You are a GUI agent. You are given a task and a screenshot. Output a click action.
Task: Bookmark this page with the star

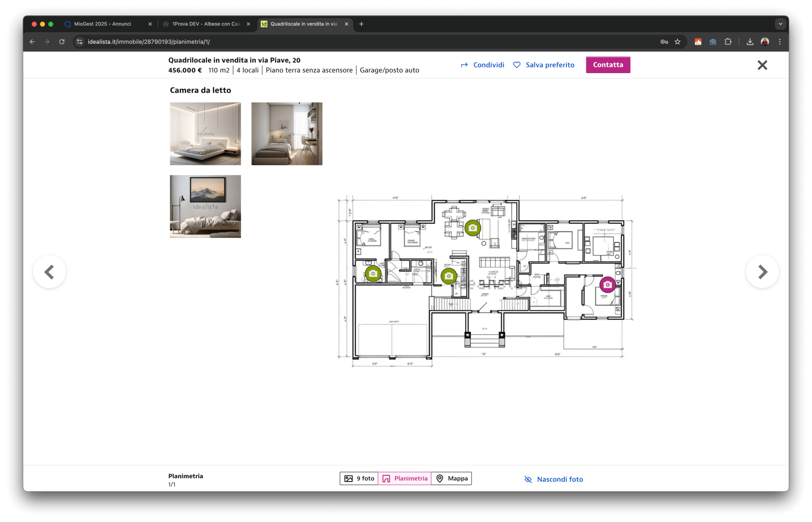click(677, 42)
